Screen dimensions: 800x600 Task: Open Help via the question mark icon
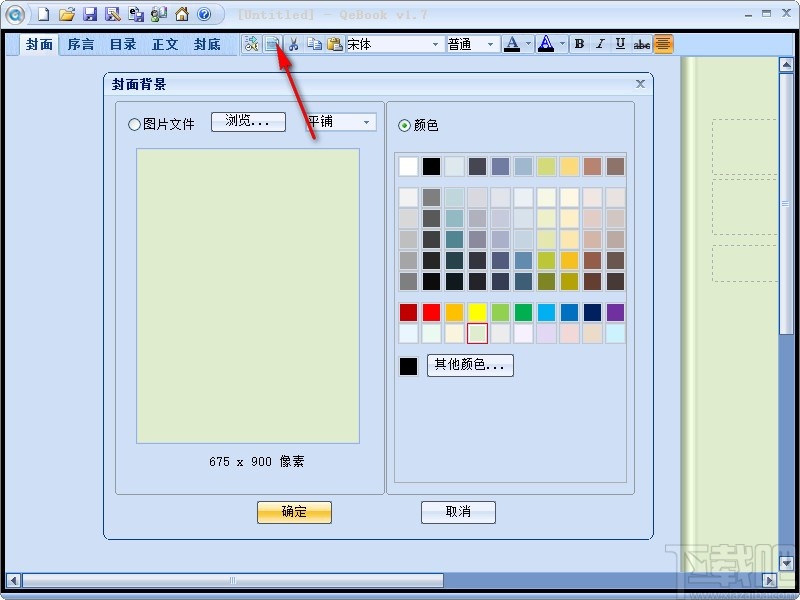[203, 14]
